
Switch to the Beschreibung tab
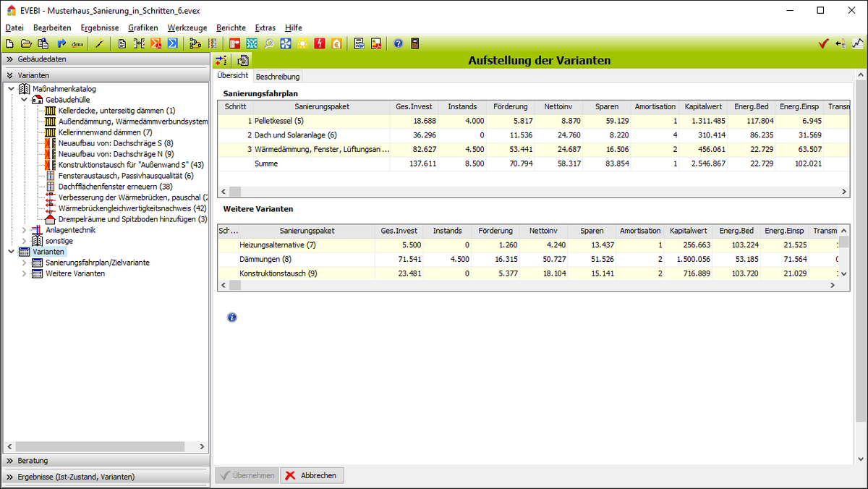coord(278,77)
